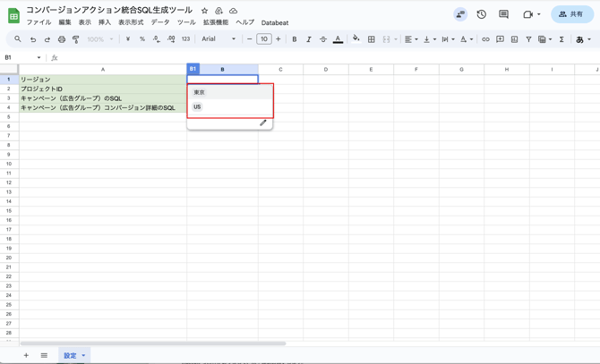Toggle italic formatting
The height and width of the screenshot is (364, 600).
click(309, 39)
